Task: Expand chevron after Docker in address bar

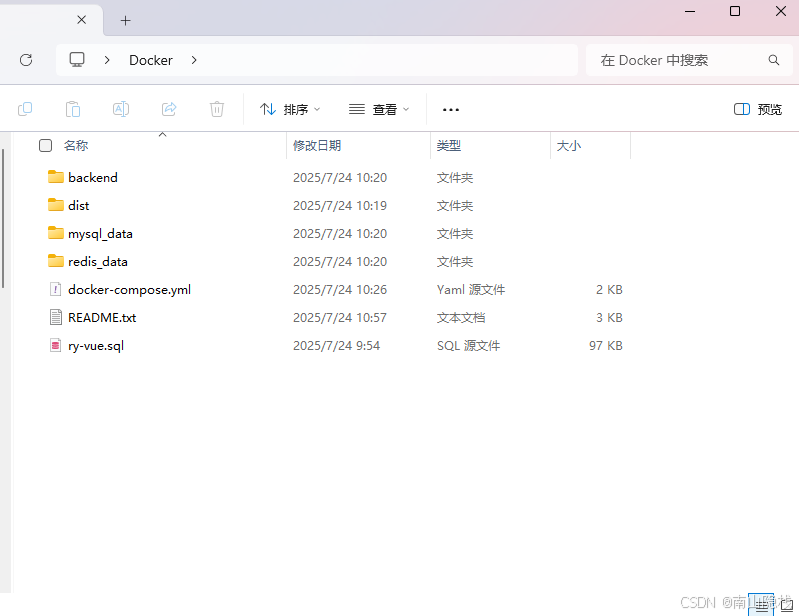Action: click(x=194, y=60)
